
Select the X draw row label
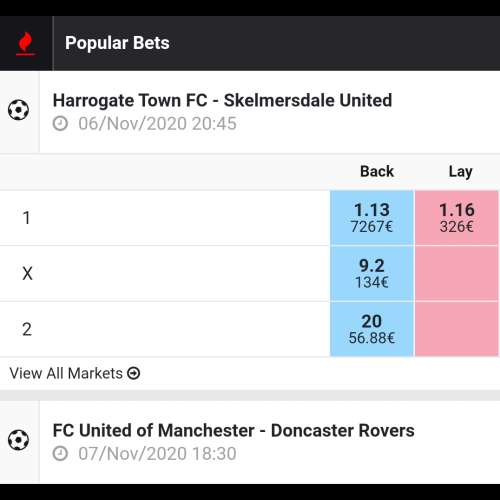pos(27,274)
